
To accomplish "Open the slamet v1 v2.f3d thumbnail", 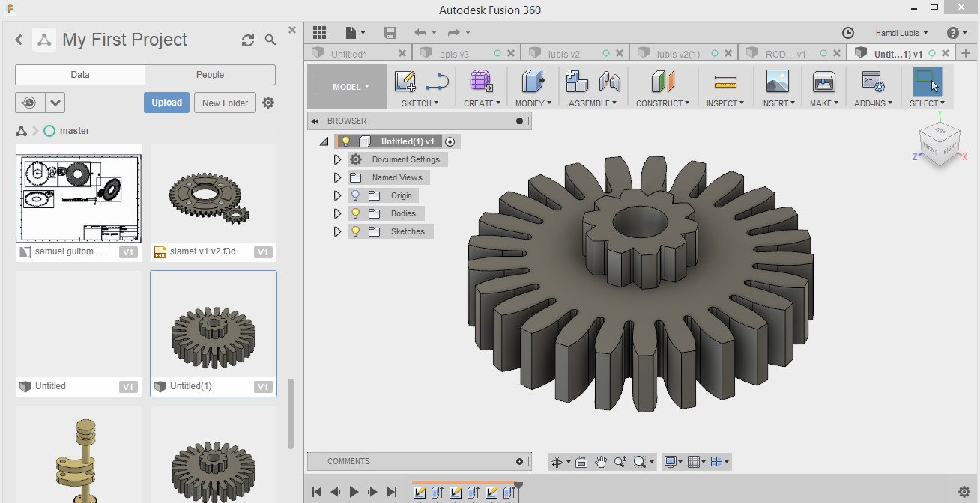I will (x=214, y=193).
